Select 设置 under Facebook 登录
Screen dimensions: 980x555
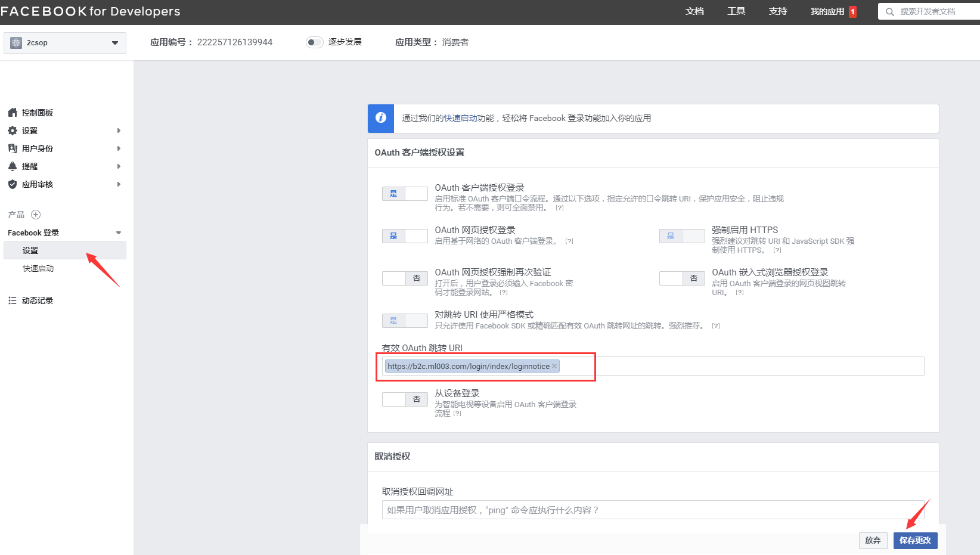click(65, 250)
